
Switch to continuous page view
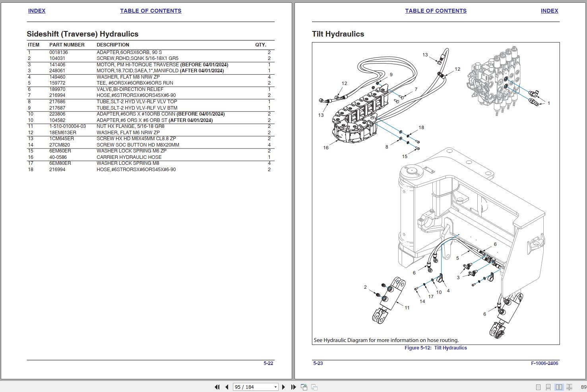click(548, 387)
